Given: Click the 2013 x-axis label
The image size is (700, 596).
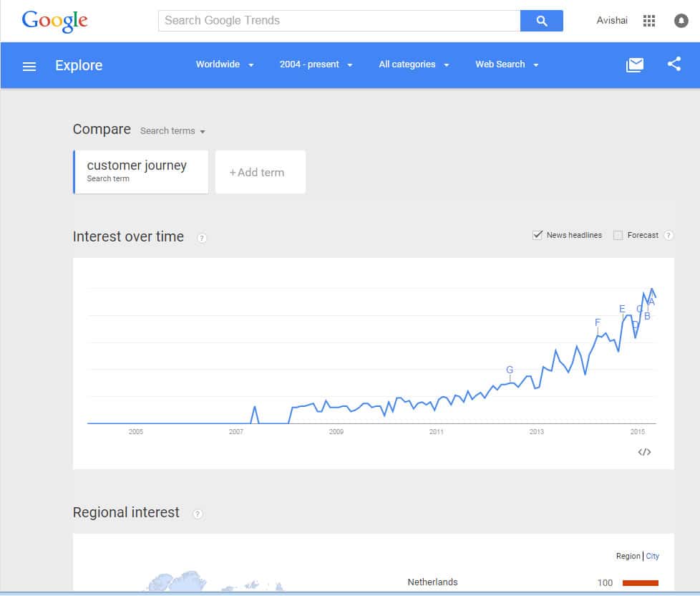Looking at the screenshot, I should (536, 431).
